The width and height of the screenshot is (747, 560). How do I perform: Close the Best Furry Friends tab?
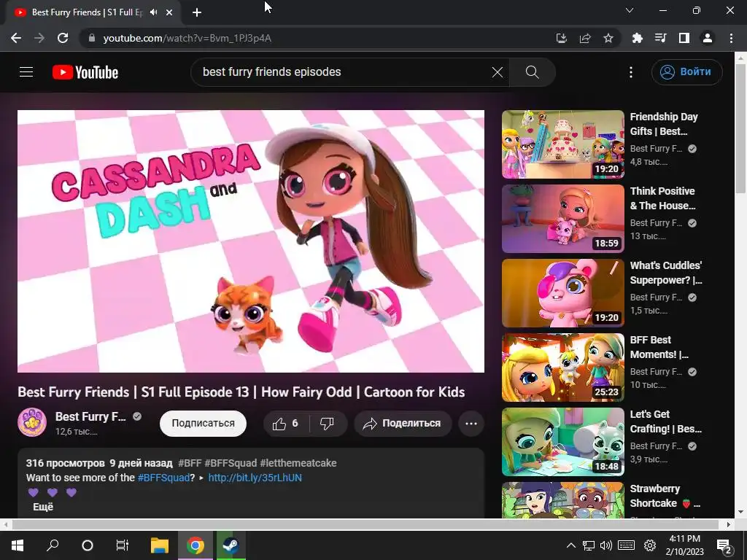click(x=169, y=12)
